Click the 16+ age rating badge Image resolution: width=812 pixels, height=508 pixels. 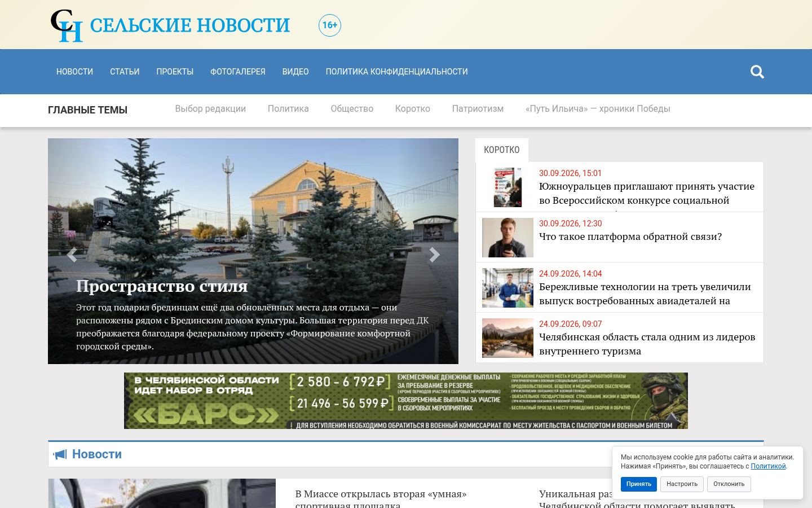(x=330, y=25)
